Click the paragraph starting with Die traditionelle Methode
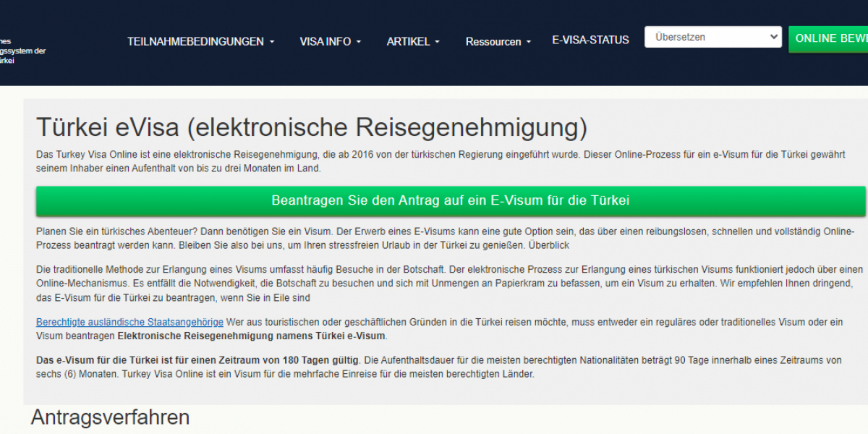Image resolution: width=868 pixels, height=434 pixels. pos(448,283)
